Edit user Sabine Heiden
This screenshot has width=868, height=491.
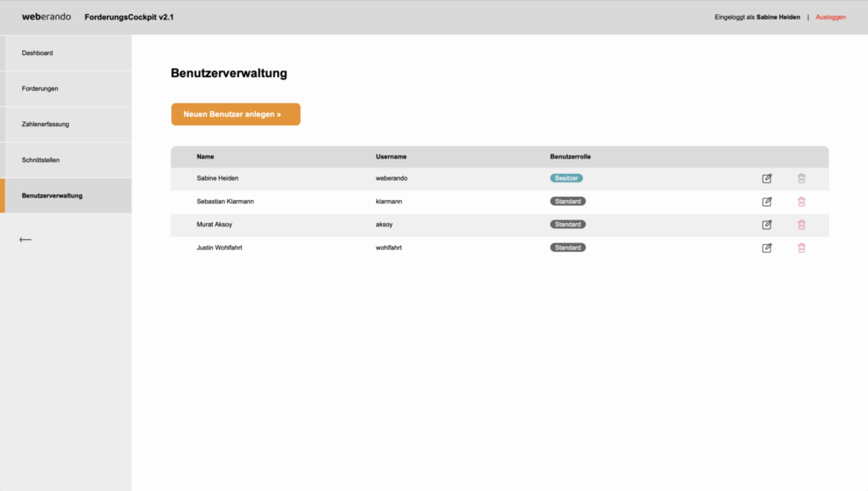tap(767, 179)
